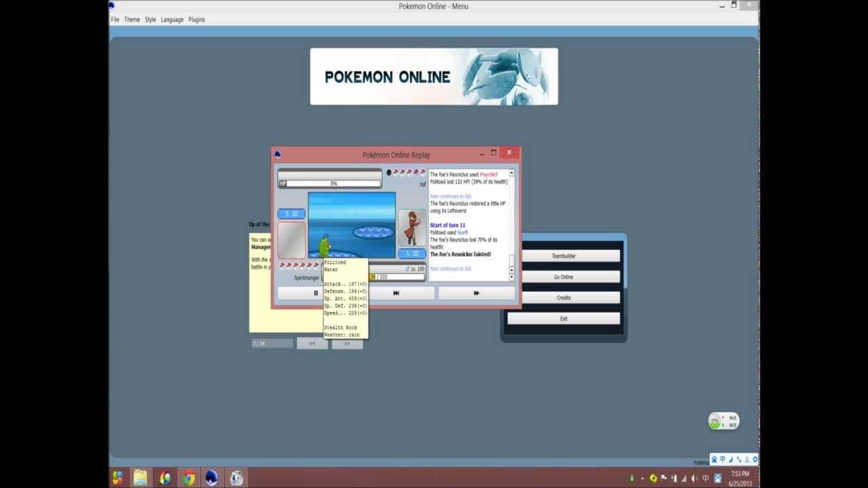Open the volume control in the tray
The image size is (868, 488).
point(695,479)
